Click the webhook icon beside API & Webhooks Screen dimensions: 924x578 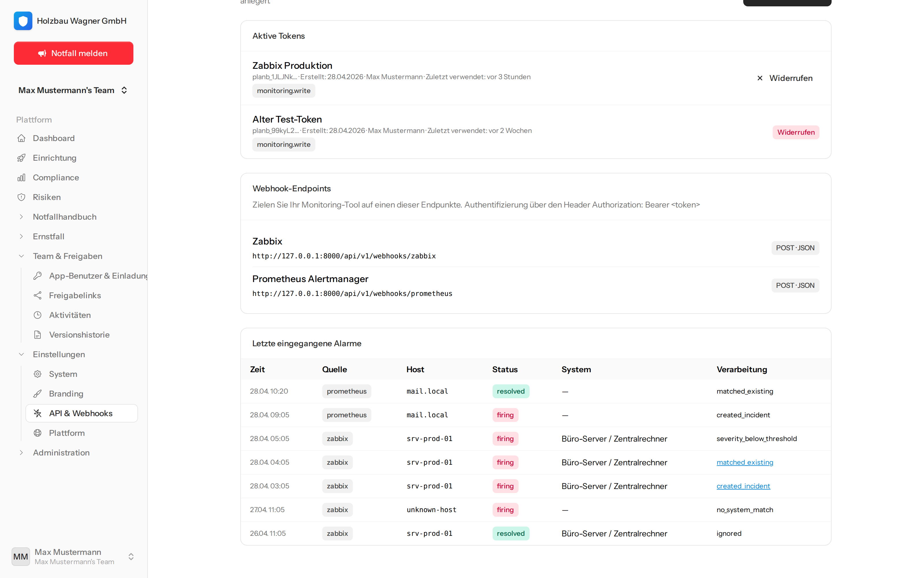38,413
